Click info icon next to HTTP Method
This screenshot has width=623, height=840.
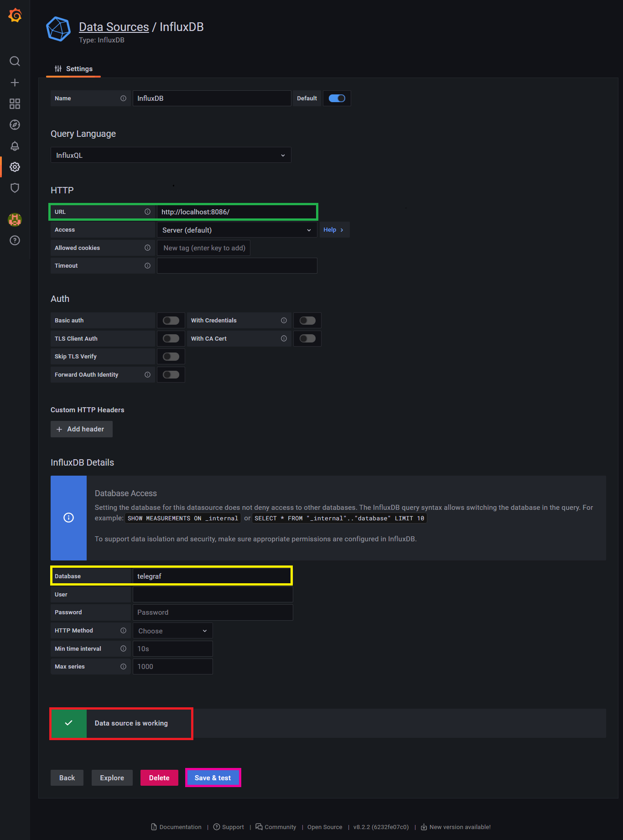click(x=123, y=630)
